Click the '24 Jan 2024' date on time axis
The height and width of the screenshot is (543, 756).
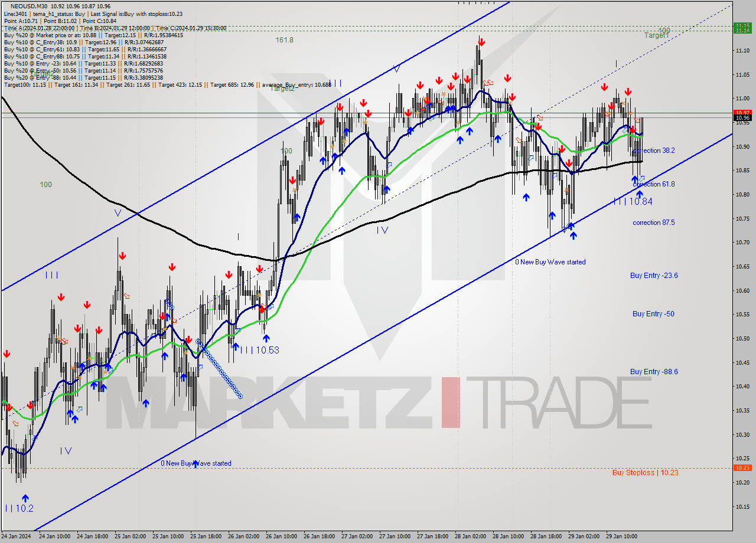point(17,537)
